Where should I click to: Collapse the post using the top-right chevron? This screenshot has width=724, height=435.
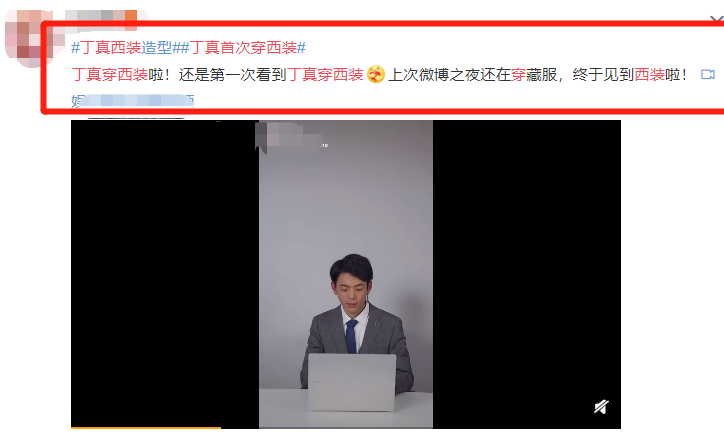717,19
